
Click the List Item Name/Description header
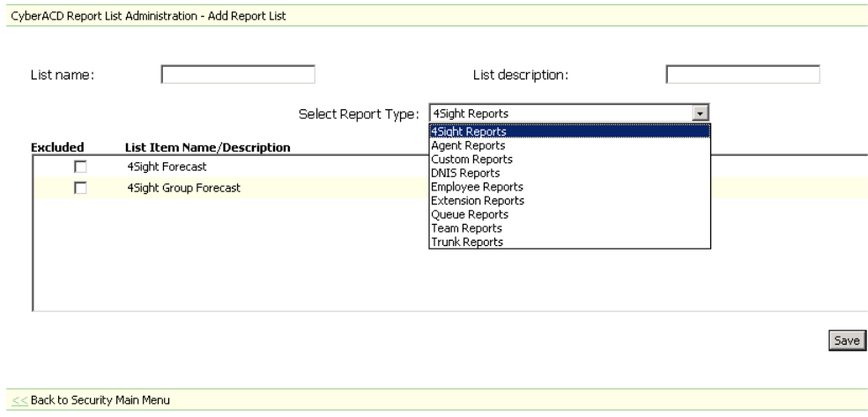(x=207, y=147)
